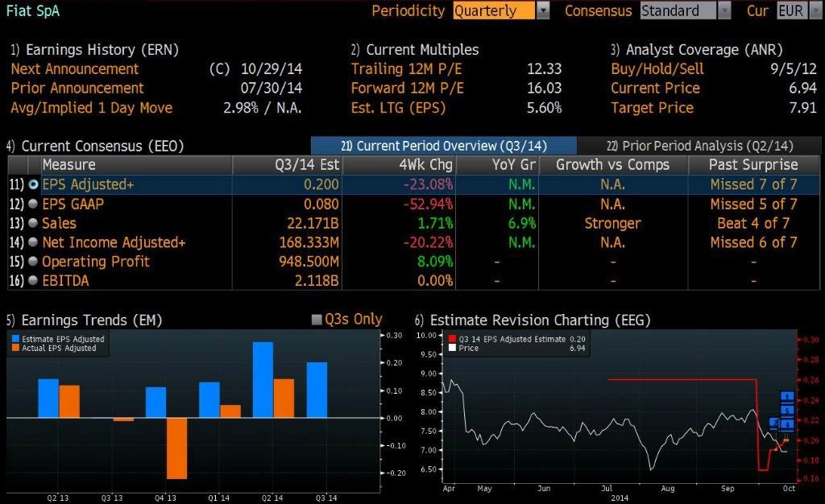Click the 07/30/14 prior announcement date

[x=272, y=89]
